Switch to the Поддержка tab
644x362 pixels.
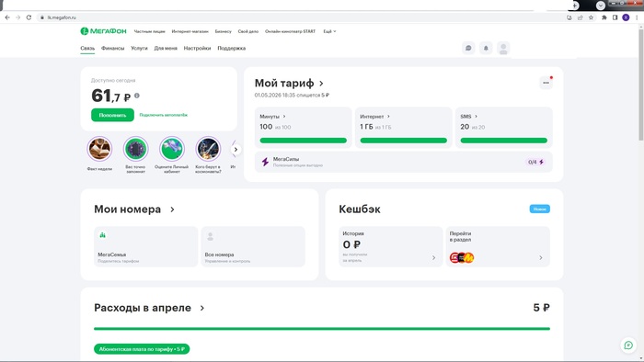click(231, 49)
